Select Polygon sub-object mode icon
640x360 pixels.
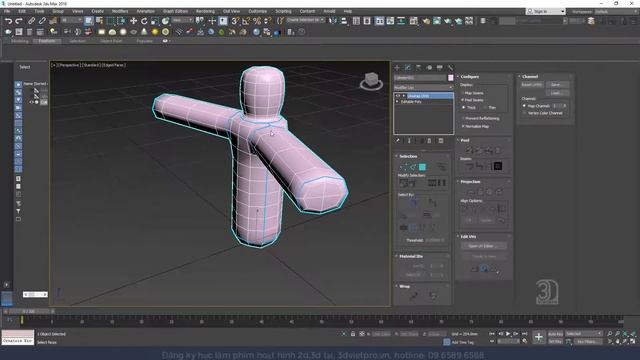[422, 167]
